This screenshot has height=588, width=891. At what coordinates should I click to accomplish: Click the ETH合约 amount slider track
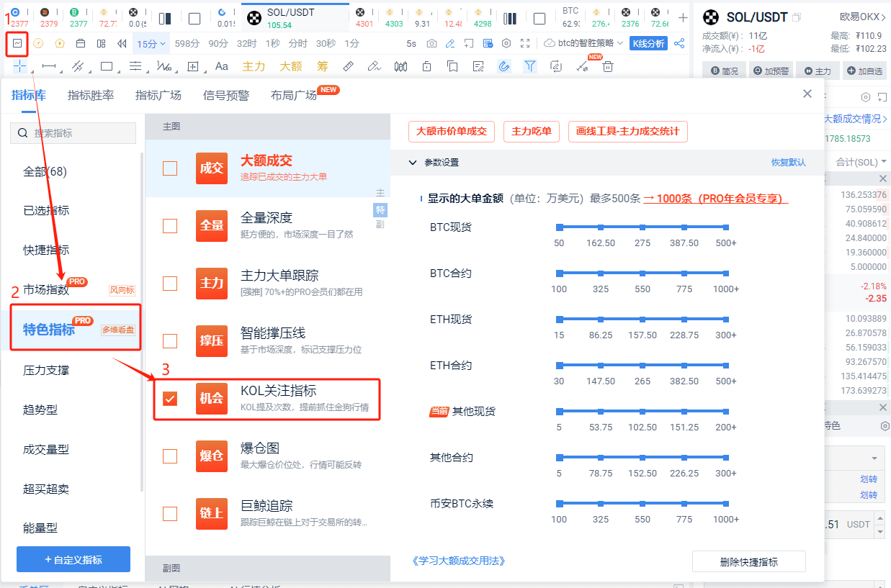pos(642,366)
